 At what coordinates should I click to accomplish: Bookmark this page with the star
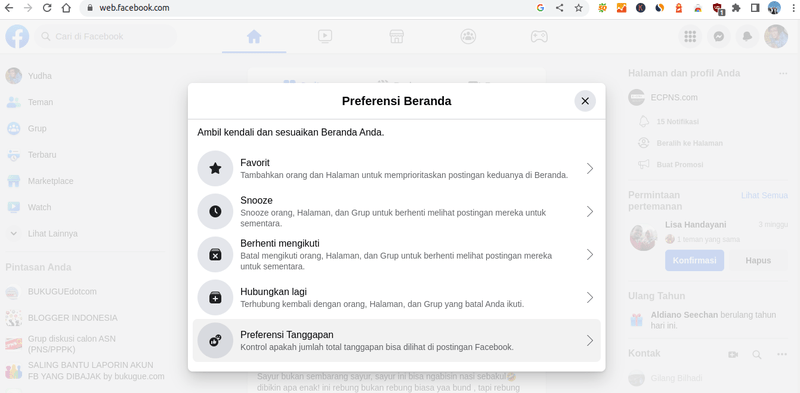coord(578,8)
